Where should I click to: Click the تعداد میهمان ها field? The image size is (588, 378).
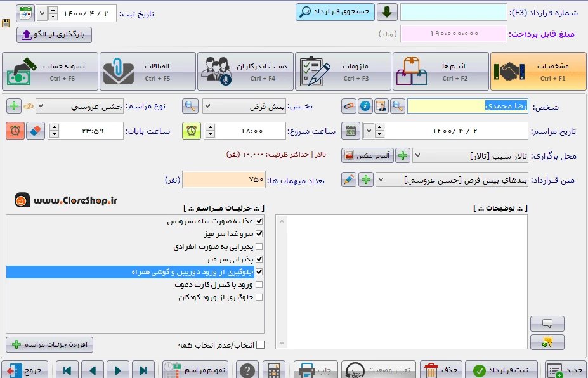(224, 180)
